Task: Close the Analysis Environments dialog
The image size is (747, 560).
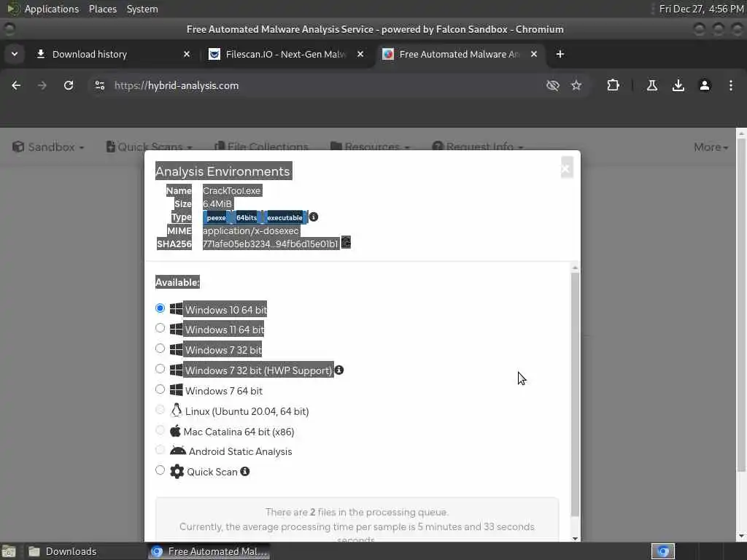Action: click(566, 168)
